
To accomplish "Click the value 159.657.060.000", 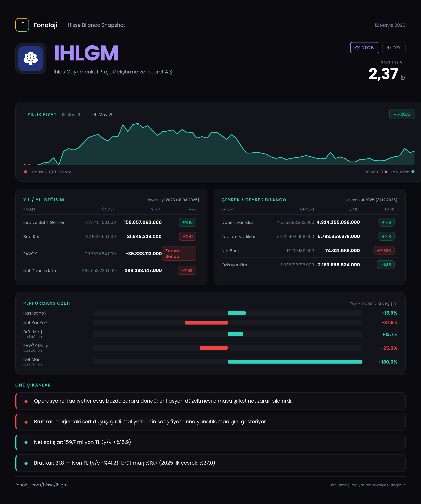I will coord(143,222).
